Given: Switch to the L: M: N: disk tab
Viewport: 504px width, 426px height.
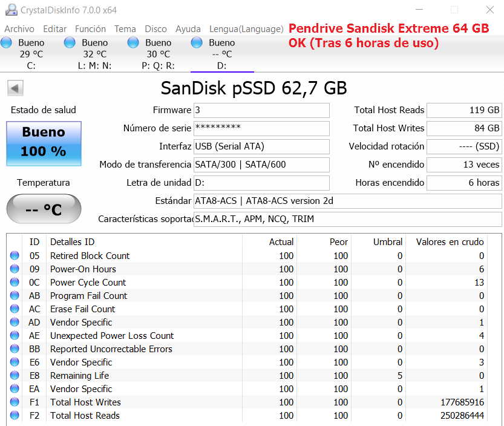Looking at the screenshot, I should [x=95, y=54].
